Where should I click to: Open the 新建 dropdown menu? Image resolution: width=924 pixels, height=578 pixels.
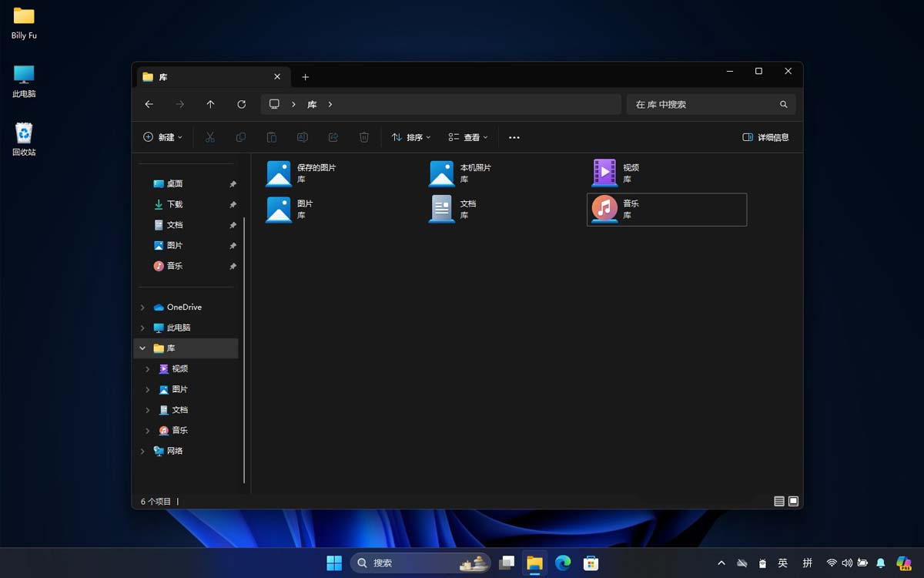(x=163, y=137)
